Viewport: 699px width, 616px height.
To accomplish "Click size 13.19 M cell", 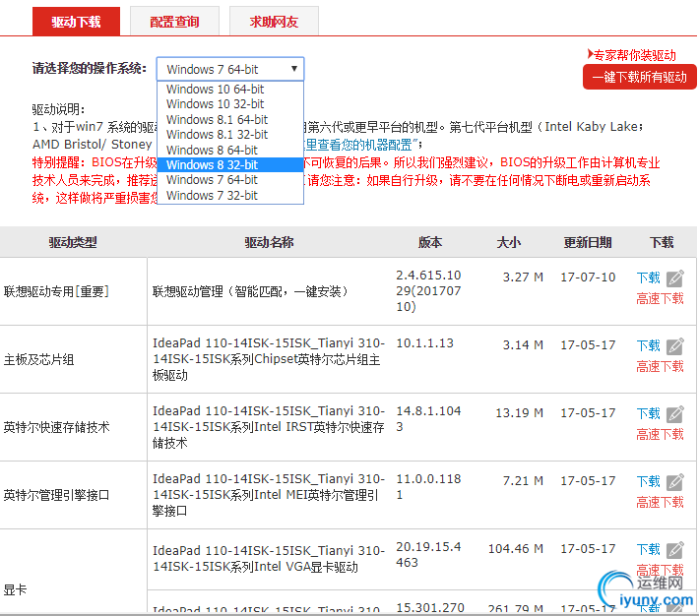I will coord(520,412).
